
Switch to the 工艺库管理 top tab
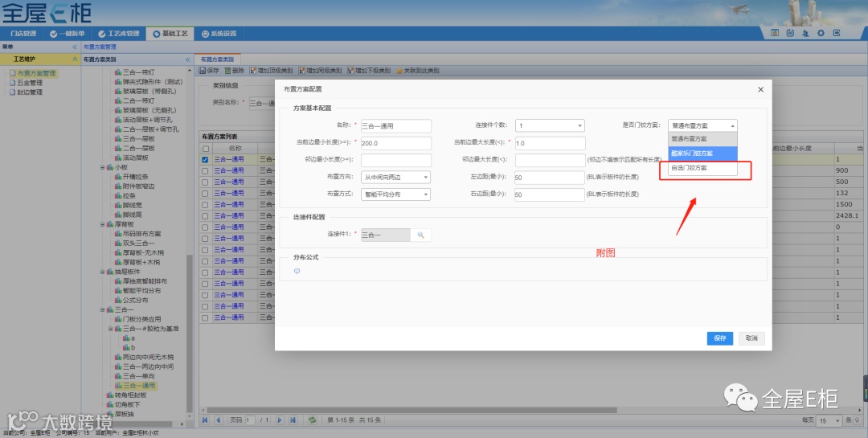[118, 33]
